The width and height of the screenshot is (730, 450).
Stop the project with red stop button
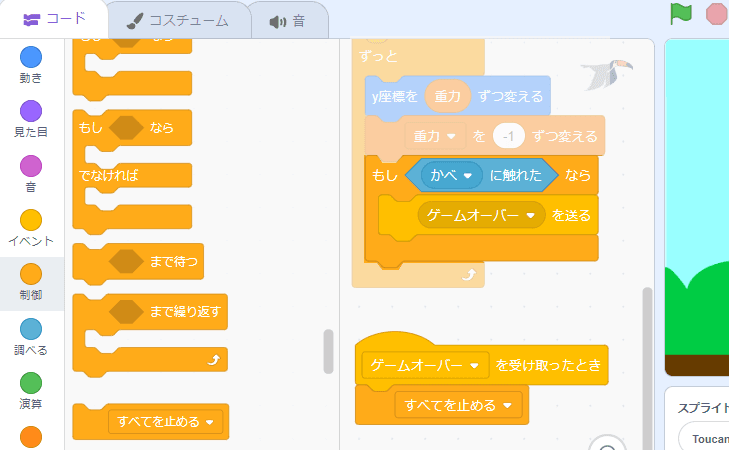point(717,14)
